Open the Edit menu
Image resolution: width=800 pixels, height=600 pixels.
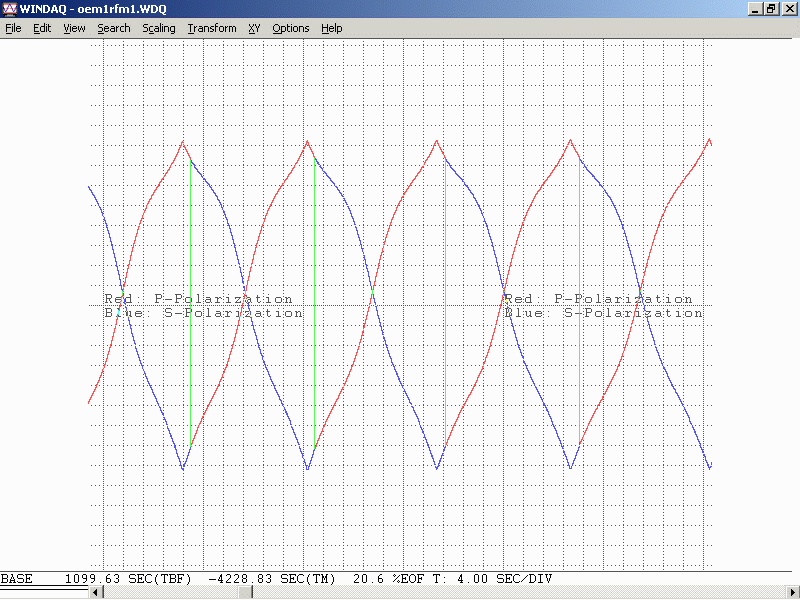click(x=42, y=28)
